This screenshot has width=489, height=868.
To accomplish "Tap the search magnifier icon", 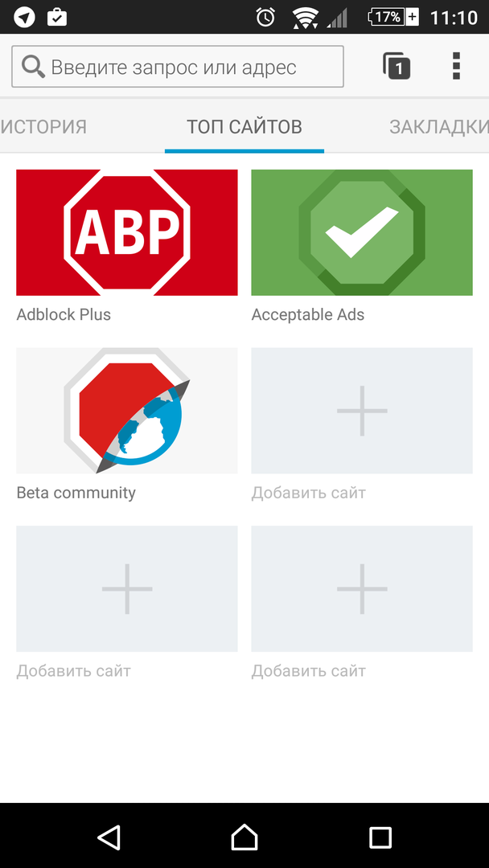I will click(33, 67).
